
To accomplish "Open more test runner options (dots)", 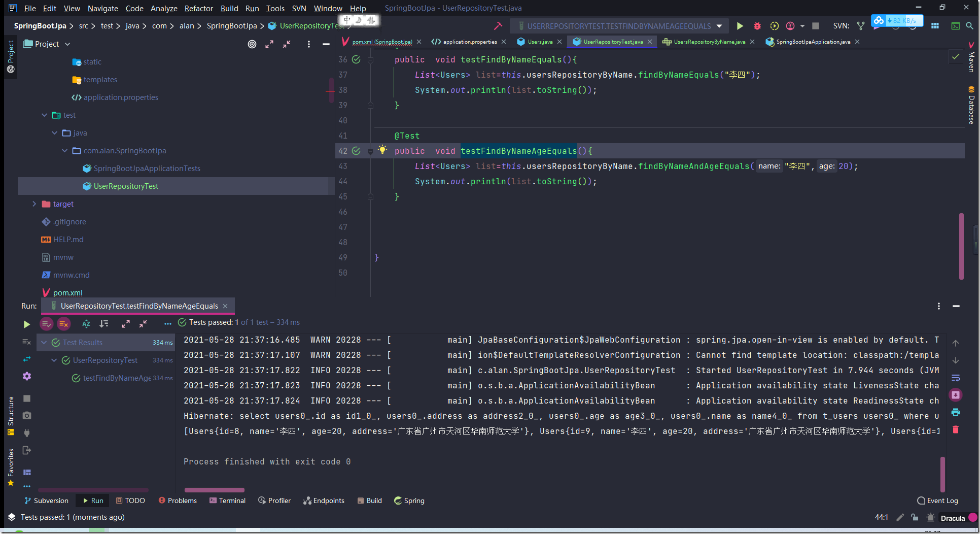I will click(168, 323).
